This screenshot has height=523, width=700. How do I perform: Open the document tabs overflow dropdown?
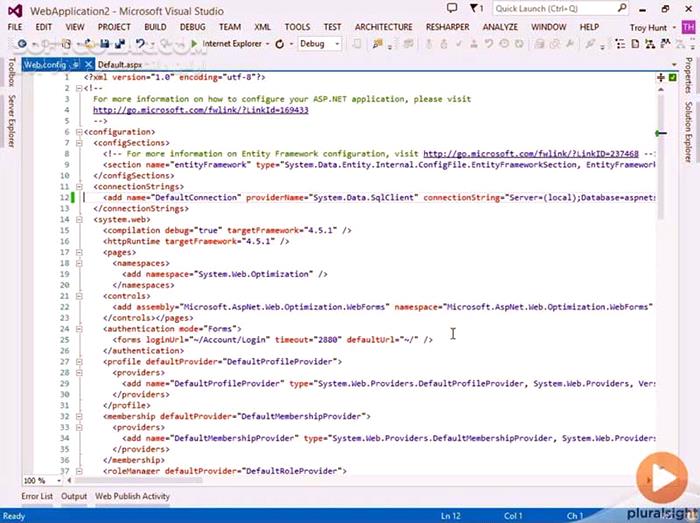[674, 65]
